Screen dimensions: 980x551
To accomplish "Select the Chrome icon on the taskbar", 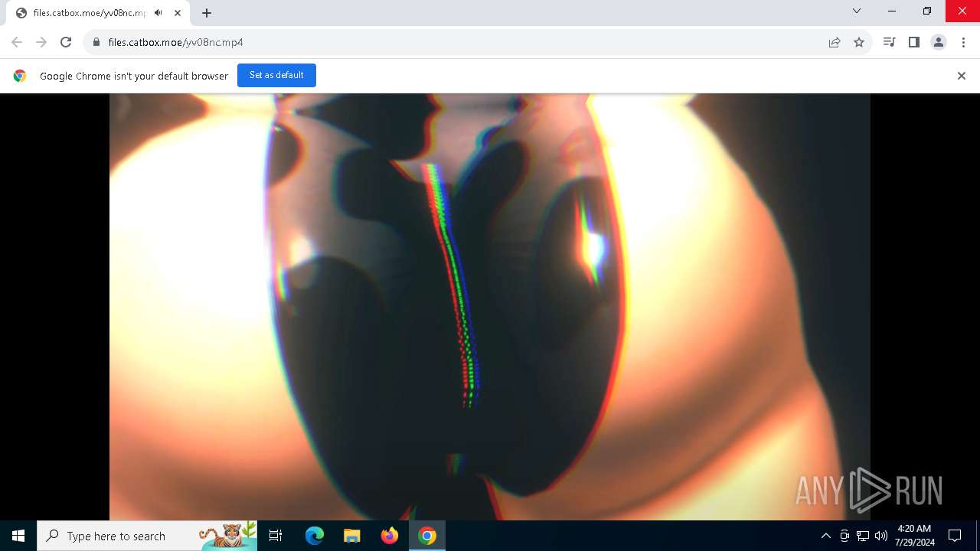I will 427,536.
